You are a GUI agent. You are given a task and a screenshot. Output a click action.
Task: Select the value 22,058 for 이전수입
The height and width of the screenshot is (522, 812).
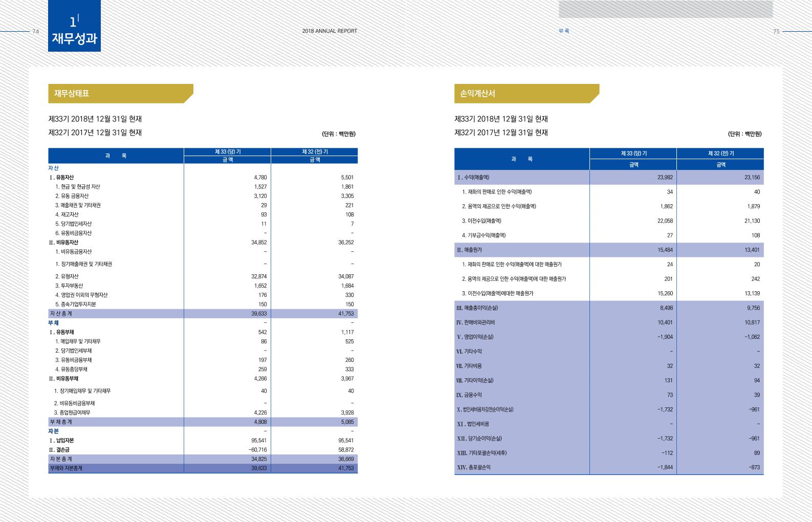(x=665, y=221)
